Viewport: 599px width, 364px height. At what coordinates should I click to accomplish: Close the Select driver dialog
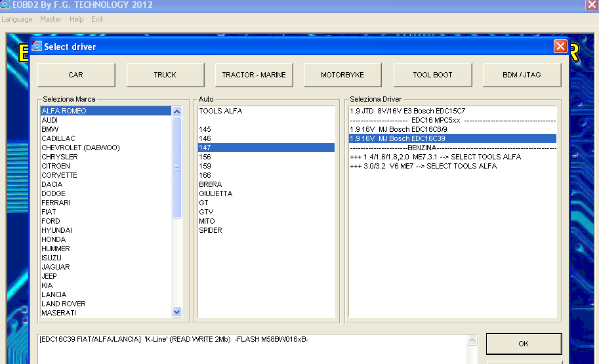click(x=560, y=47)
